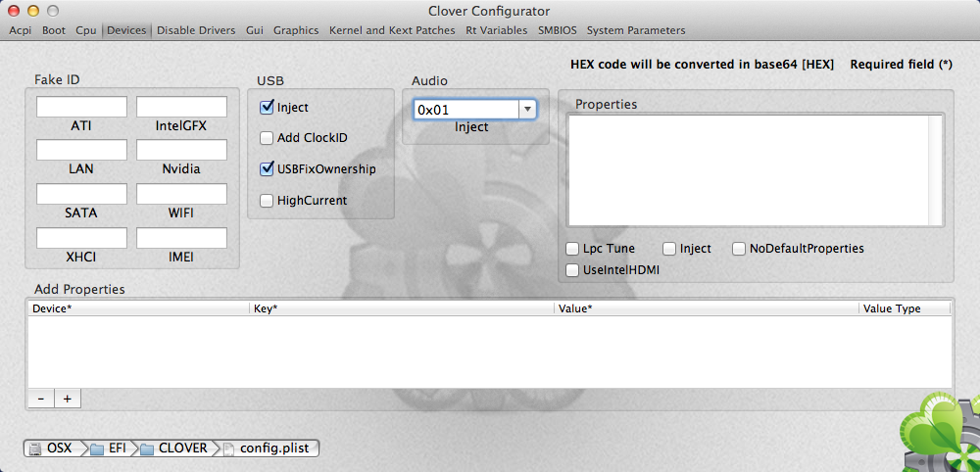Enable the UseIntelHDMI checkbox

coord(573,269)
